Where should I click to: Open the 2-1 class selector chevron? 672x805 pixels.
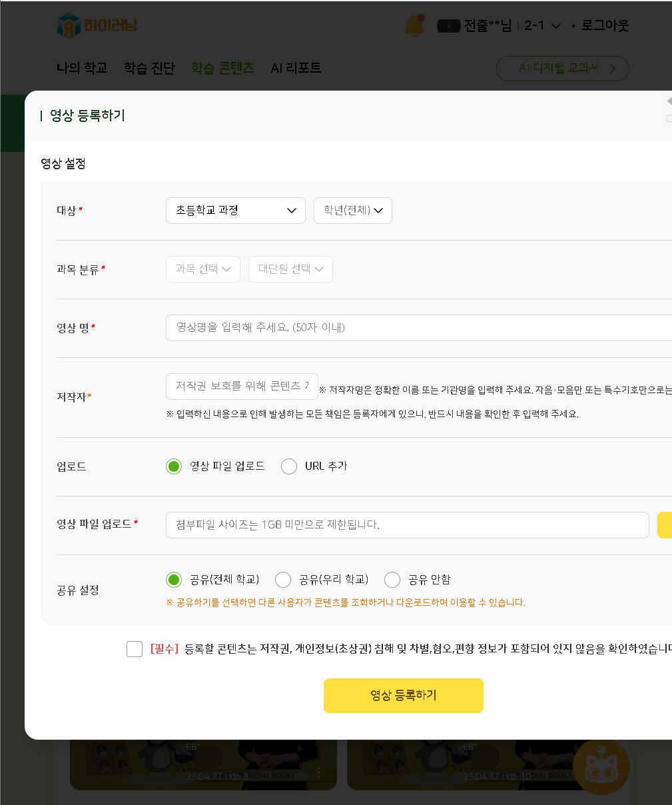coord(556,26)
